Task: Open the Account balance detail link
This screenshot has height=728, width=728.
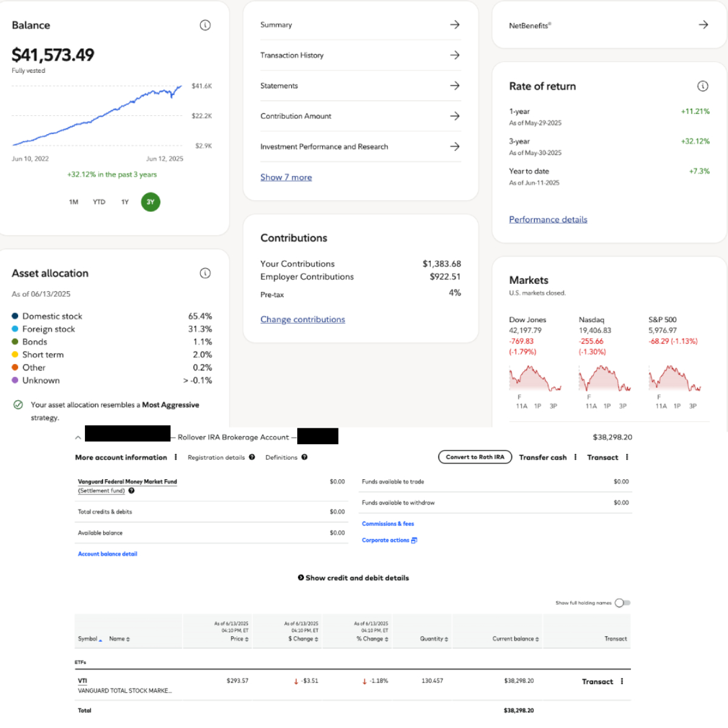Action: point(107,554)
